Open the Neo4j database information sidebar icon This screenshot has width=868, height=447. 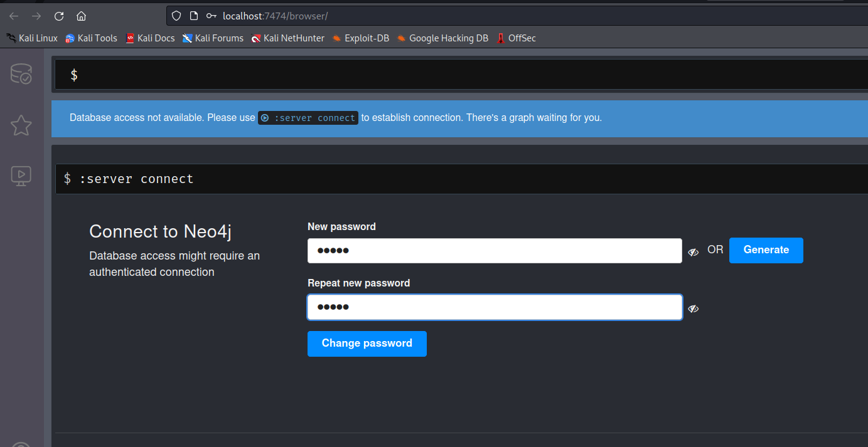[21, 74]
